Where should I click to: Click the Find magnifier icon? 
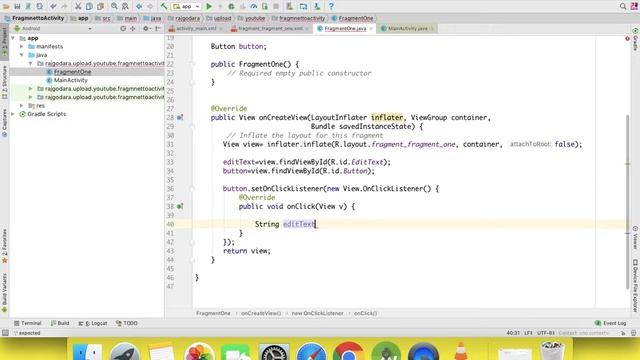(114, 6)
